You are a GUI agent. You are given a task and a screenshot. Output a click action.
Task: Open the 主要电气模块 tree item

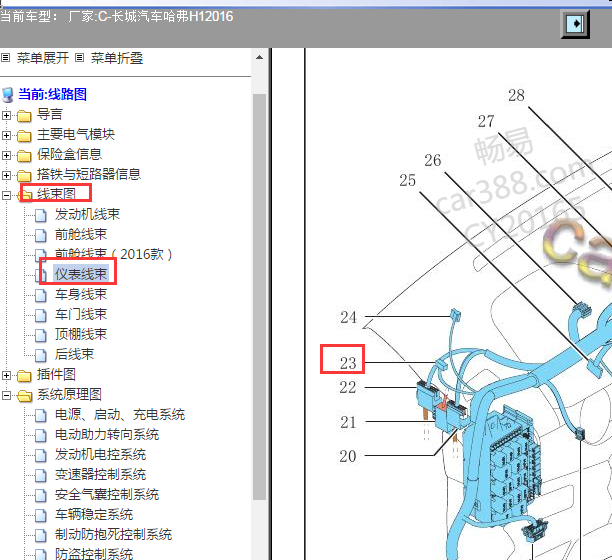point(76,134)
